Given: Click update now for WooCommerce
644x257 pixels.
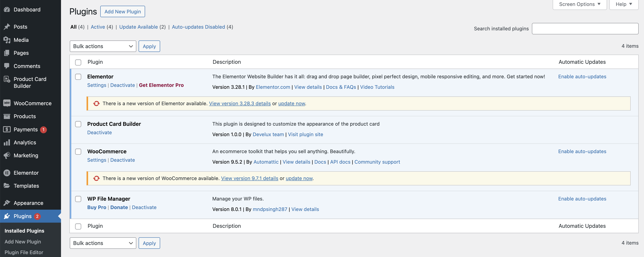Looking at the screenshot, I should (299, 178).
